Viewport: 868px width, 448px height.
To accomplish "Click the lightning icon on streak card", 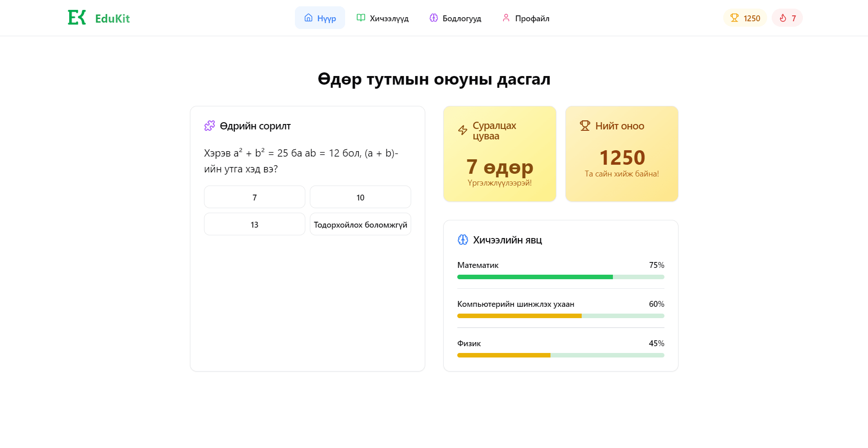I will click(463, 130).
